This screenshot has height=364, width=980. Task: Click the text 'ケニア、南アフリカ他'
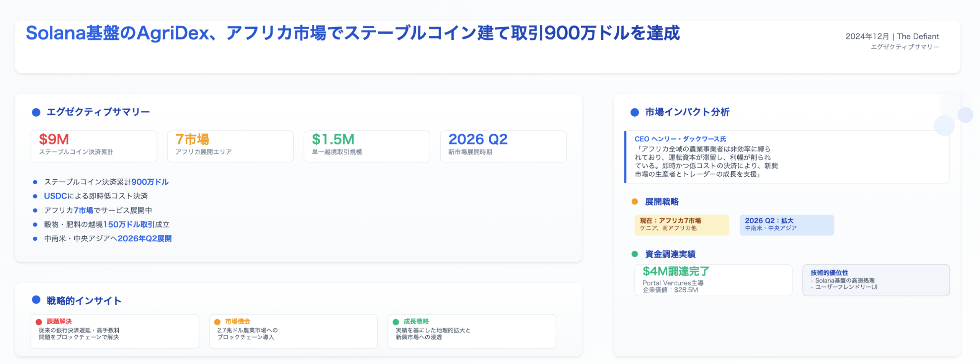668,228
